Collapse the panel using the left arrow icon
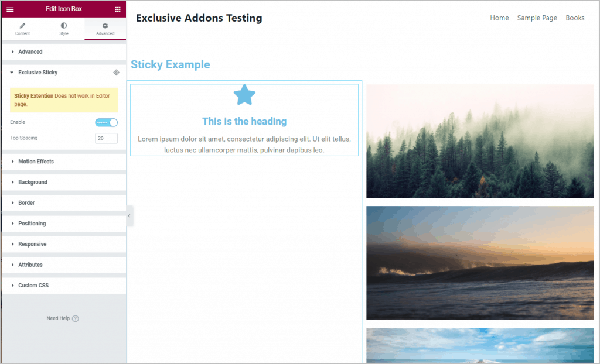The image size is (600, 364). tap(129, 216)
